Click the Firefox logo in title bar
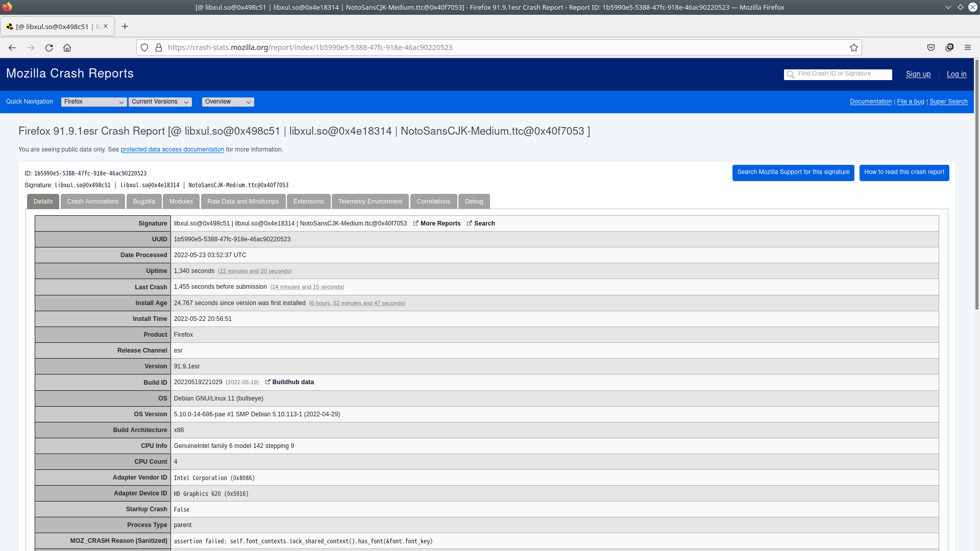This screenshot has height=551, width=980. [x=7, y=7]
